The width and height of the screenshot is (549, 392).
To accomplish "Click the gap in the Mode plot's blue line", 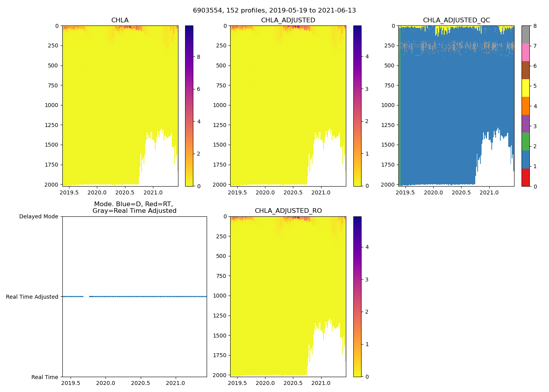I will point(86,297).
